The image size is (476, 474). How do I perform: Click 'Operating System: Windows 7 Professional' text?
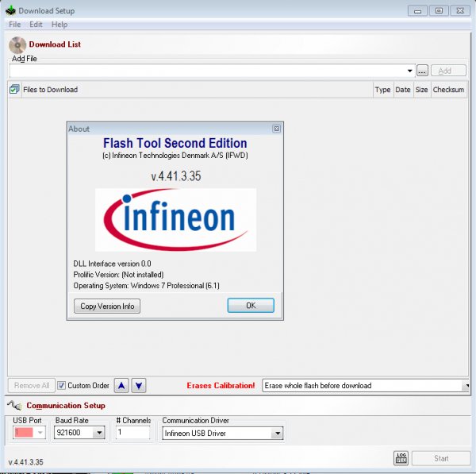pyautogui.click(x=146, y=286)
